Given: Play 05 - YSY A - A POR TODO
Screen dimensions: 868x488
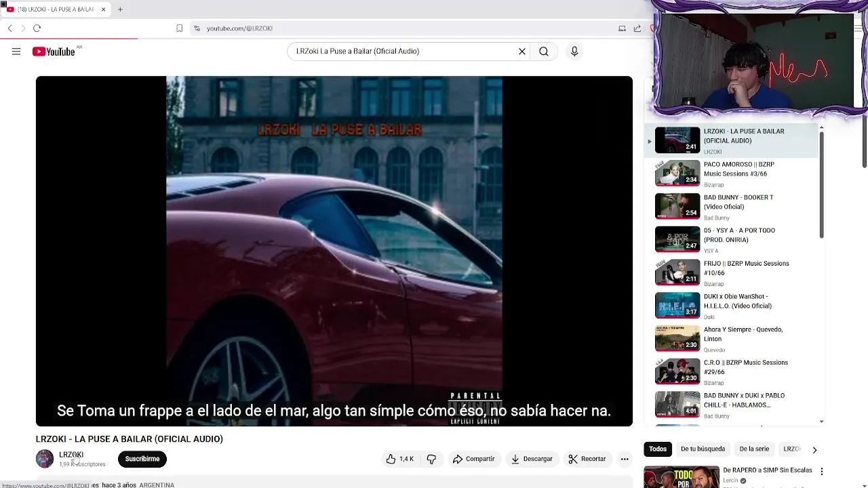Looking at the screenshot, I should tap(731, 240).
